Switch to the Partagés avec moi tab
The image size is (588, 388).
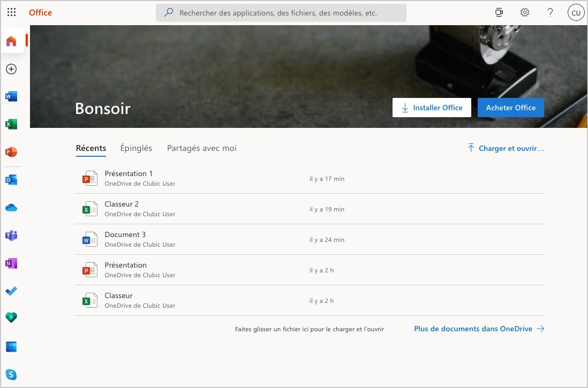click(x=201, y=148)
